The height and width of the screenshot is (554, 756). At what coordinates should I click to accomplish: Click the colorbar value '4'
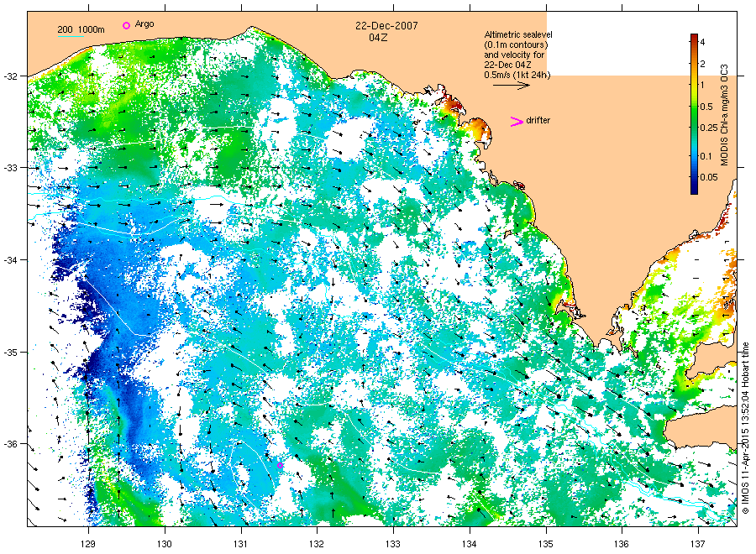coord(702,43)
